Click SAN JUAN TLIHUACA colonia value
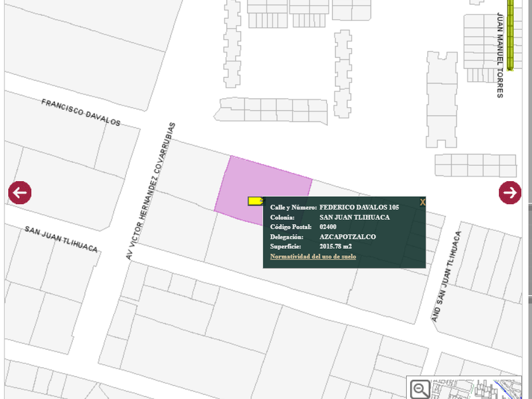 tap(354, 217)
